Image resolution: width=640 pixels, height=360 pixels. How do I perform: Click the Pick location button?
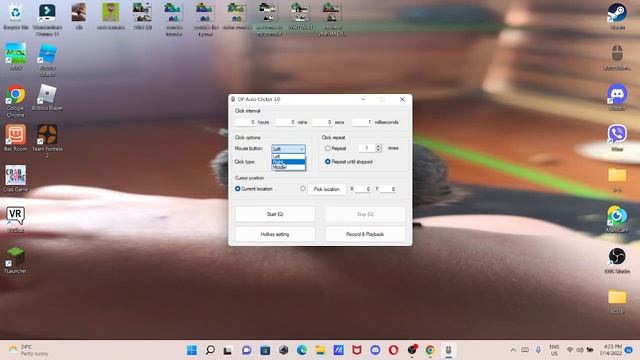(327, 189)
